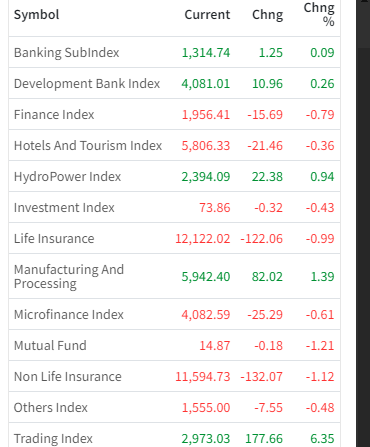370x447 pixels.
Task: Select the Investment Index symbol
Action: tap(64, 208)
